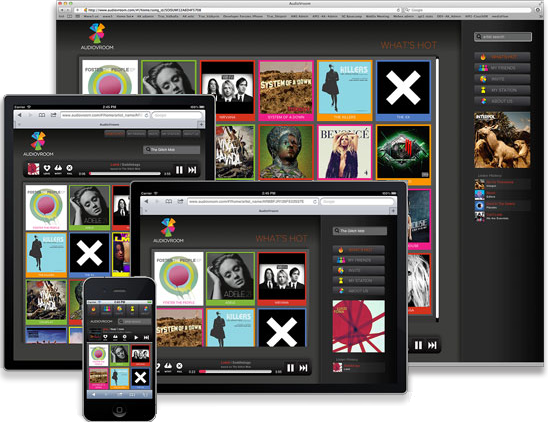Click search field on landscape iPad page

pos(360,231)
